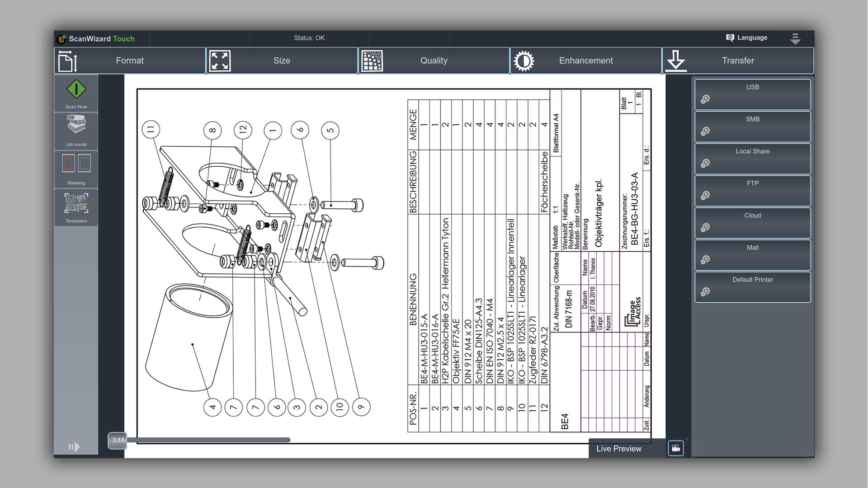Screen dimensions: 868x488
Task: Open the Masking tool
Action: click(x=76, y=169)
